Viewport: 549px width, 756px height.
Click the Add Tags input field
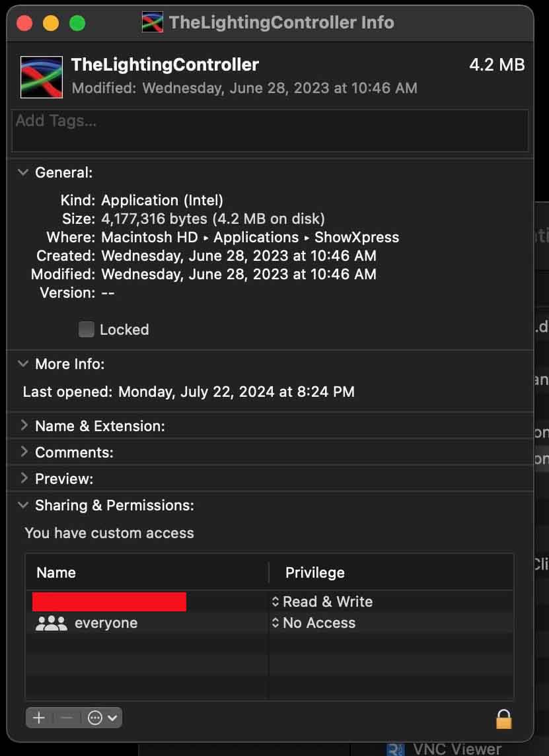270,130
